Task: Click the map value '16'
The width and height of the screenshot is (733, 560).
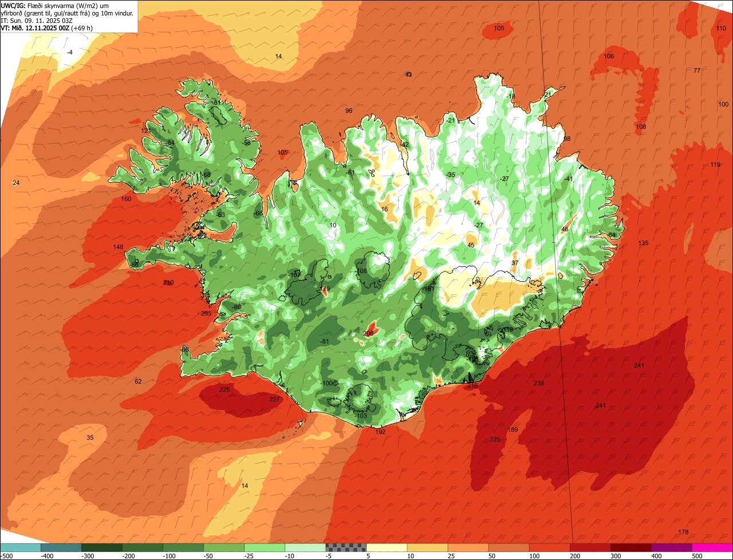Action: pyautogui.click(x=384, y=210)
